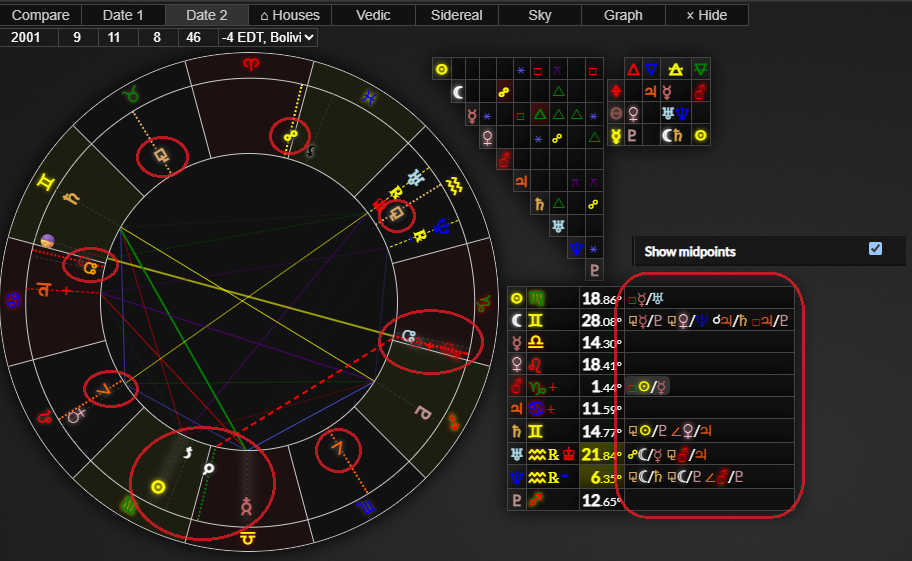Screen dimensions: 912x561
Task: Click the Moon crescent icon in the aspect grid
Action: (x=458, y=93)
